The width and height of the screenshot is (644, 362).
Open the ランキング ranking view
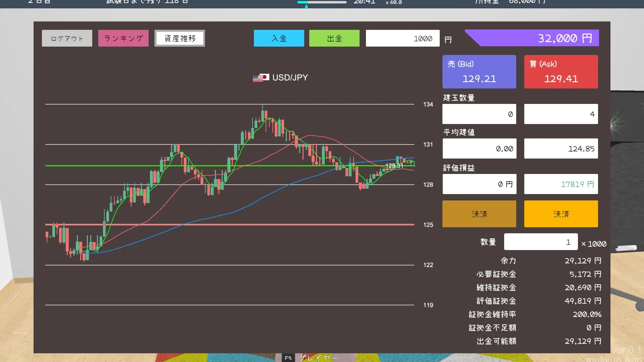[x=123, y=39]
